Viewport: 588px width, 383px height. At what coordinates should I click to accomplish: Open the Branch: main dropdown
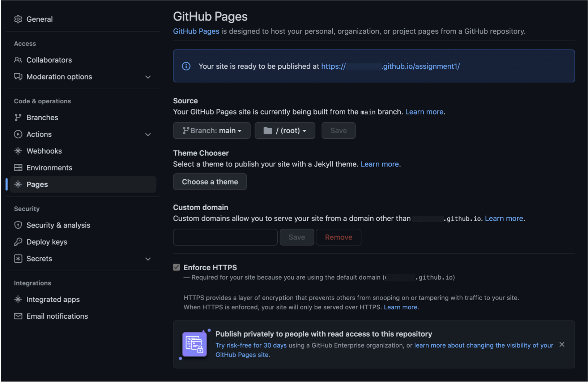pos(212,131)
